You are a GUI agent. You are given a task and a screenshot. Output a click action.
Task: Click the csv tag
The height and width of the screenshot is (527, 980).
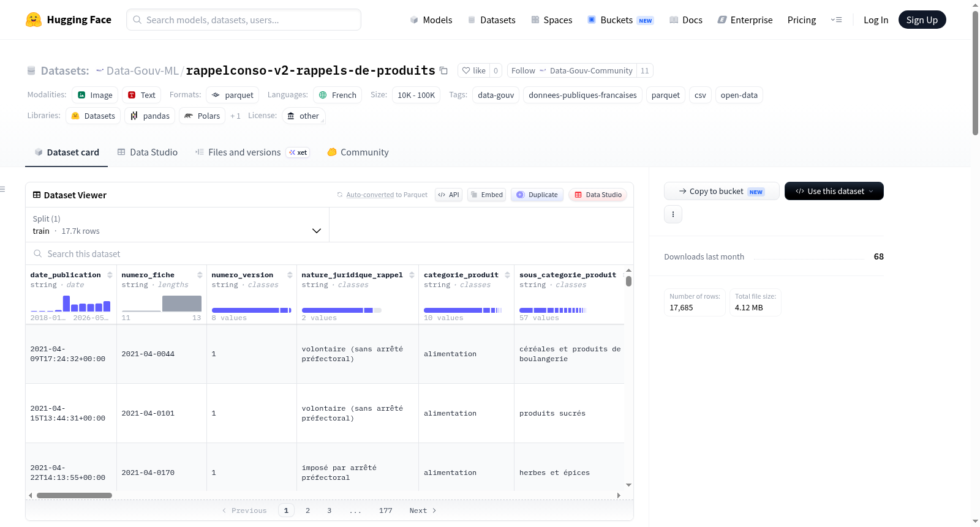pyautogui.click(x=700, y=95)
